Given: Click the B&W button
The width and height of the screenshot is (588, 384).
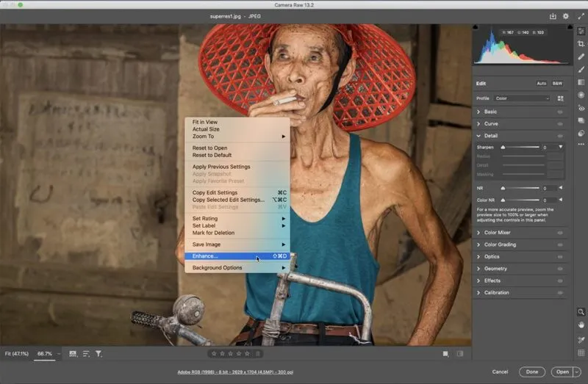Looking at the screenshot, I should click(x=557, y=84).
